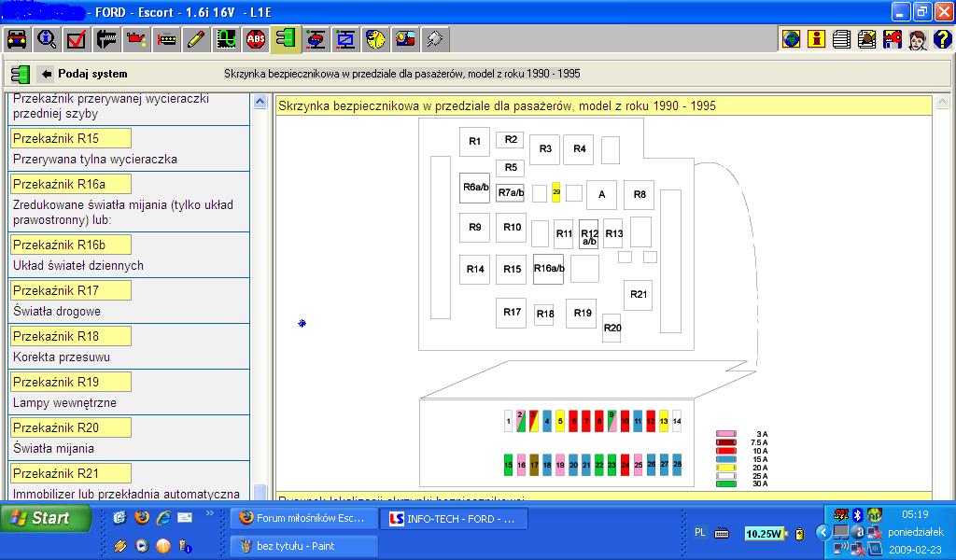Select the oil can maintenance icon
956x560 pixels.
[136, 39]
